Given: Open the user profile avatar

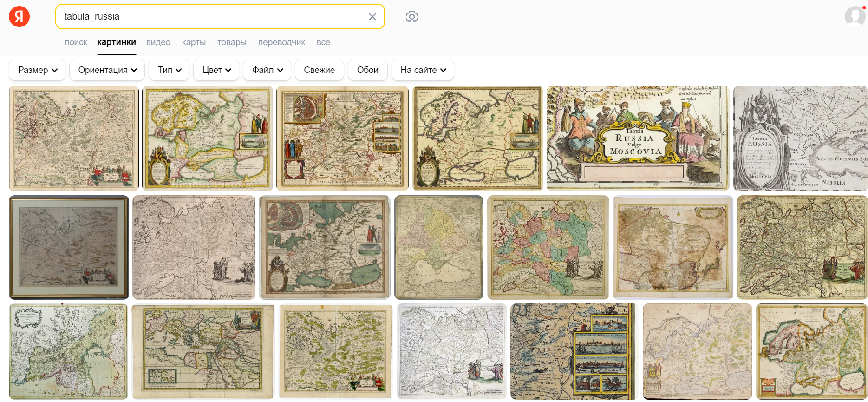Looking at the screenshot, I should [855, 16].
